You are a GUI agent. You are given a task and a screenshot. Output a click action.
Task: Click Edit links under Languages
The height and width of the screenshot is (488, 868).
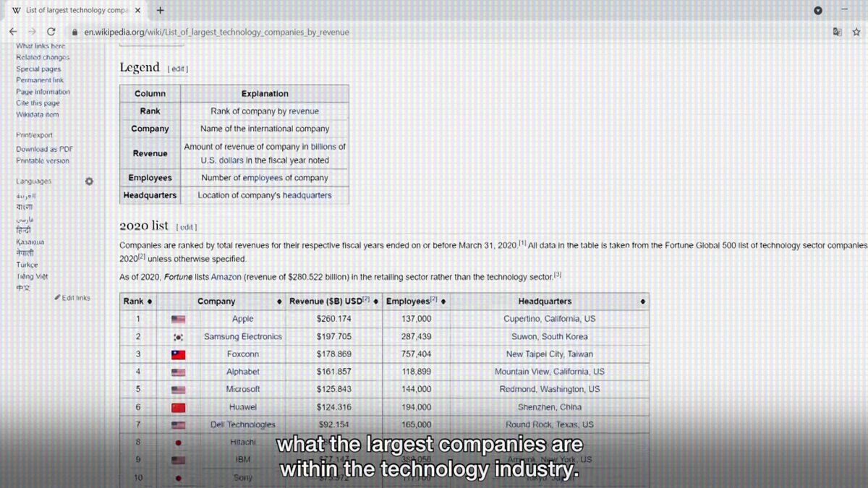(75, 298)
